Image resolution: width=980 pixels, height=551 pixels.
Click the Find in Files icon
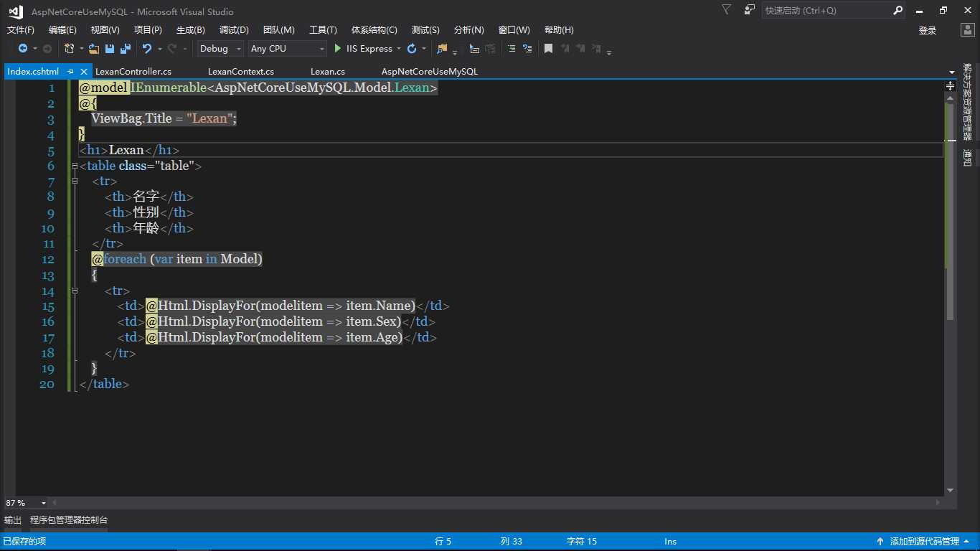click(443, 49)
